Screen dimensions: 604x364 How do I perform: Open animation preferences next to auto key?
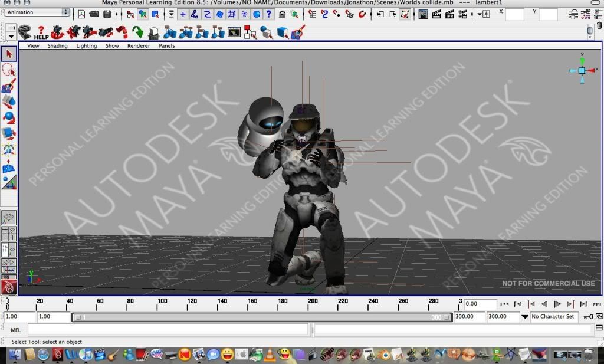pos(599,317)
